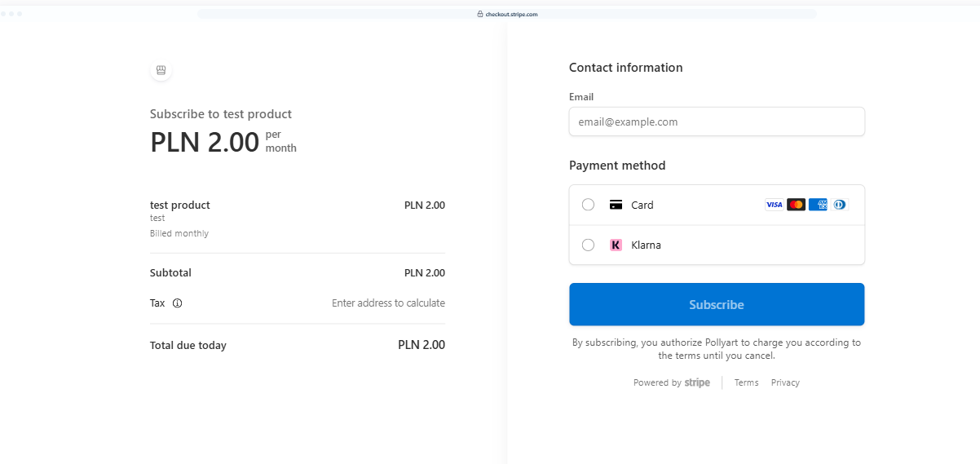
Task: Click the Visa card logo
Action: click(774, 205)
